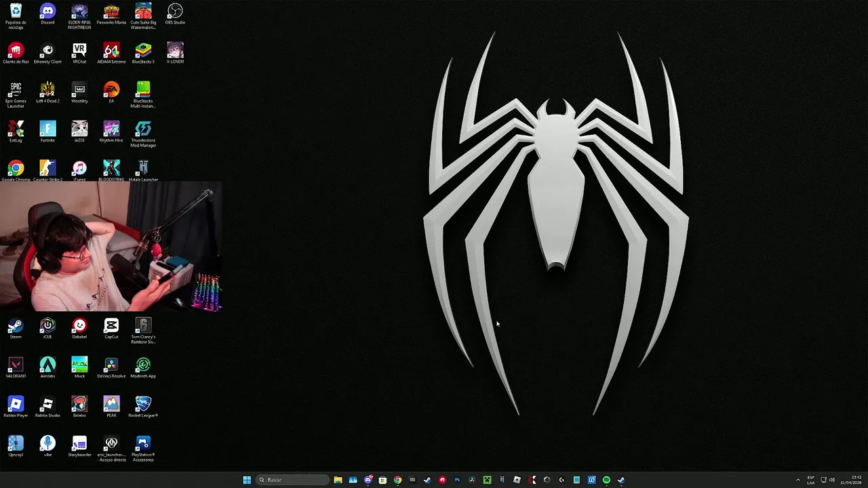The width and height of the screenshot is (868, 488).
Task: Open Google Chrome from the taskbar
Action: (x=397, y=480)
